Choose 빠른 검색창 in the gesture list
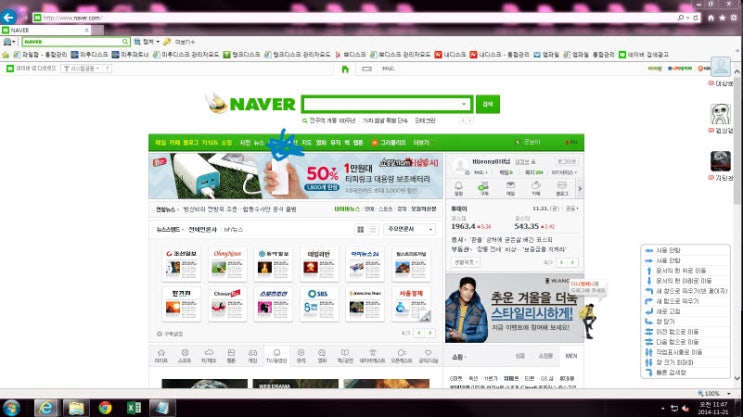The height and width of the screenshot is (417, 743). tap(670, 372)
